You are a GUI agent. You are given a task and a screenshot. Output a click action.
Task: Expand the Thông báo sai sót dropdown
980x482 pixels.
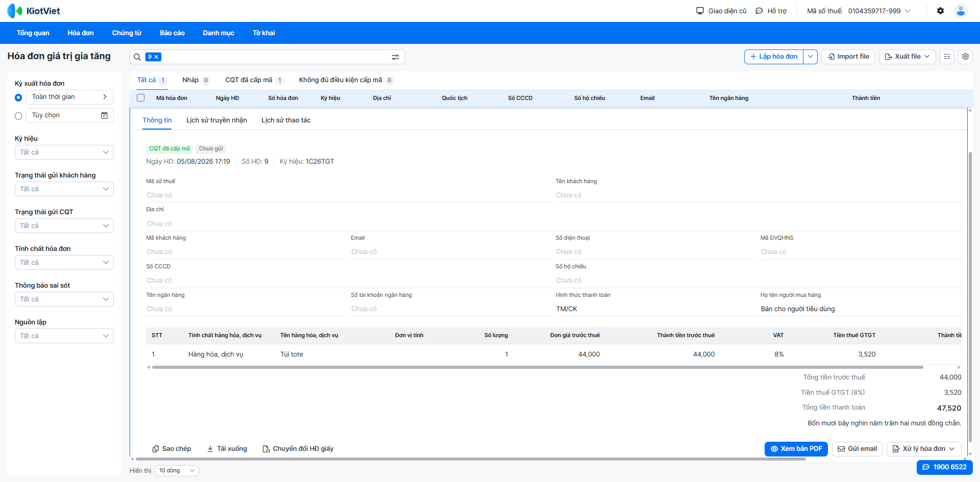pyautogui.click(x=64, y=299)
